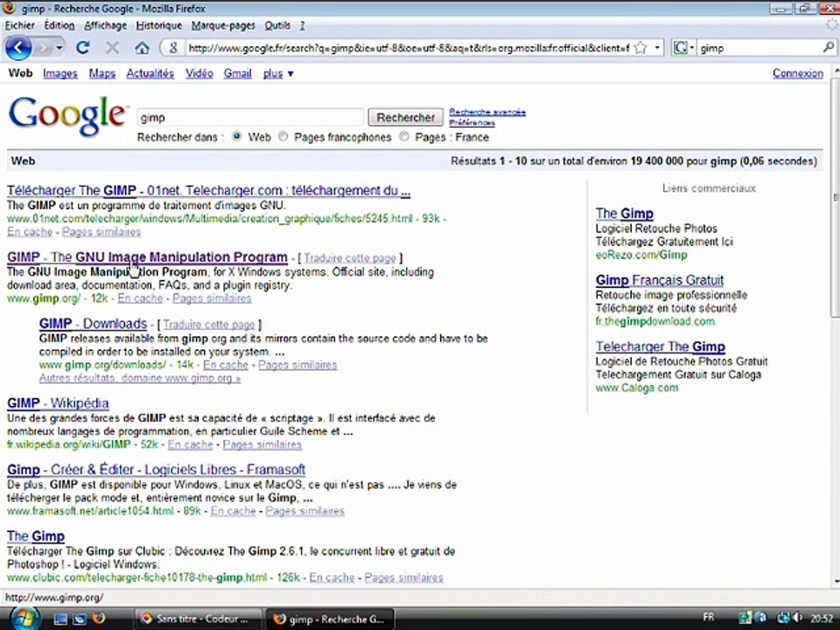Click the show desktop quick launch icon

[x=60, y=619]
